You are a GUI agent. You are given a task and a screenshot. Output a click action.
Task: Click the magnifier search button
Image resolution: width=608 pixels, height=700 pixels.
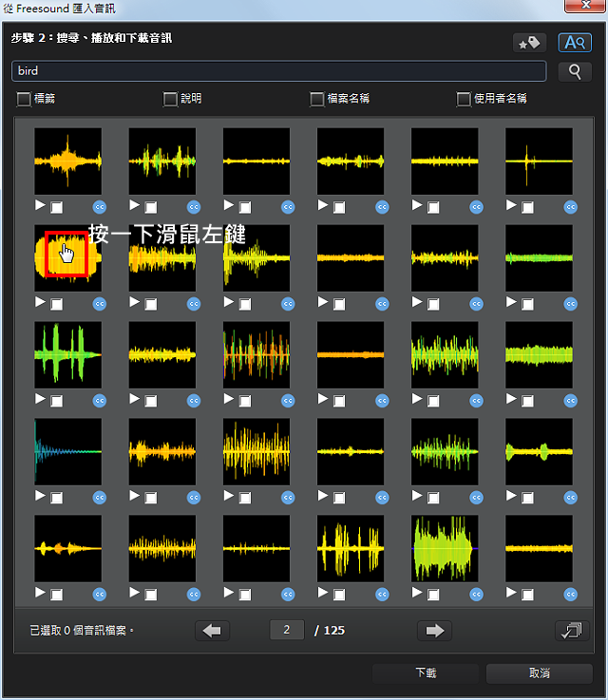click(x=575, y=71)
